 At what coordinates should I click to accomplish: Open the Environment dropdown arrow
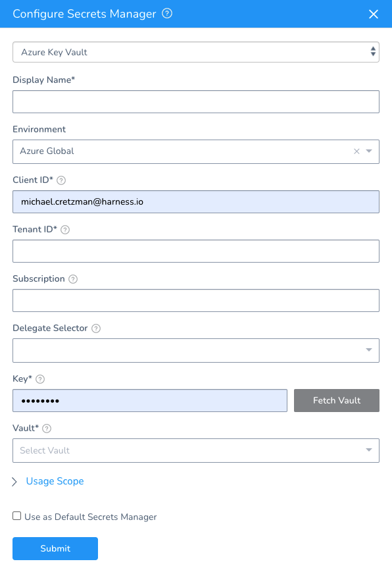pyautogui.click(x=369, y=151)
